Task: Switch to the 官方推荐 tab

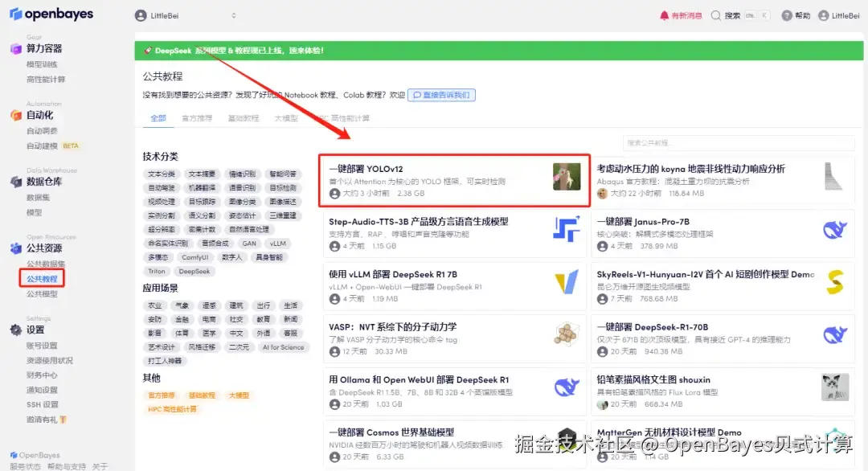Action: [197, 118]
